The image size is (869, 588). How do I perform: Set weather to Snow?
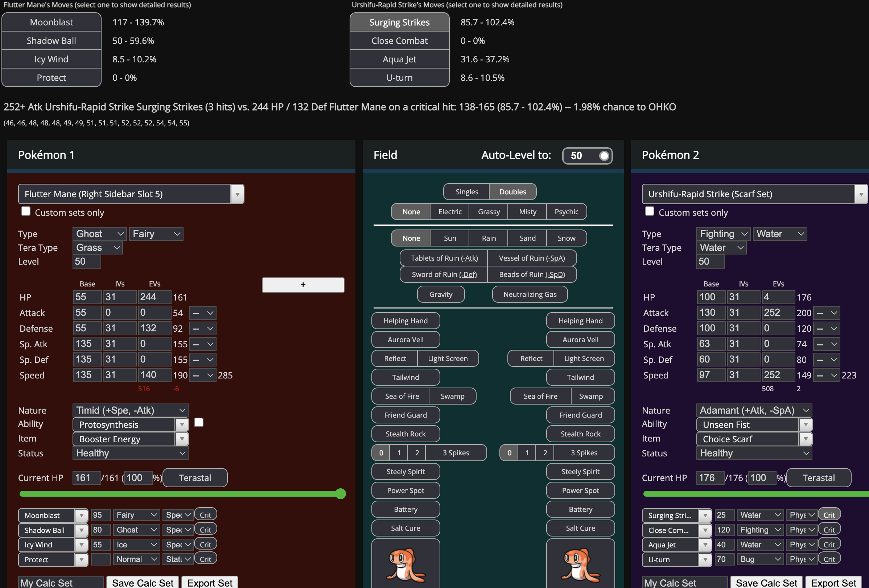pyautogui.click(x=567, y=238)
